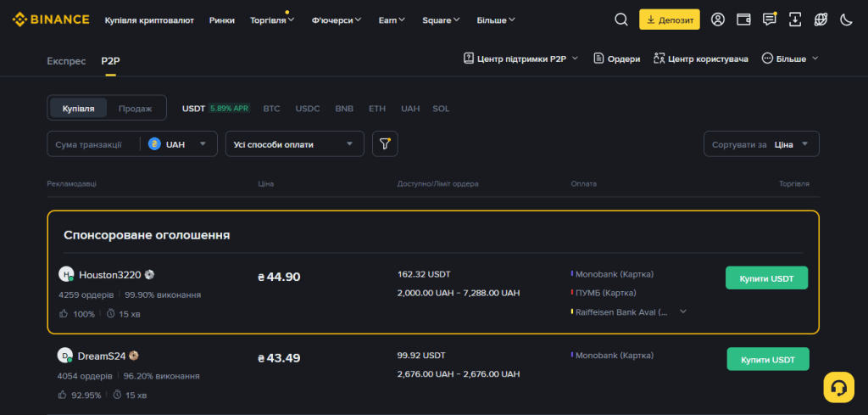Open the wallet icon
Screen dimensions: 868x415
click(x=743, y=20)
